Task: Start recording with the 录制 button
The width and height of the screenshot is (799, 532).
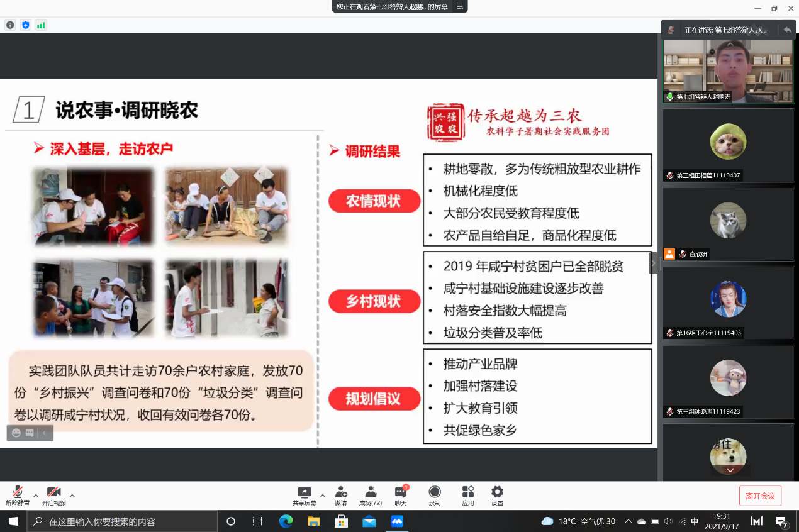Action: 435,496
